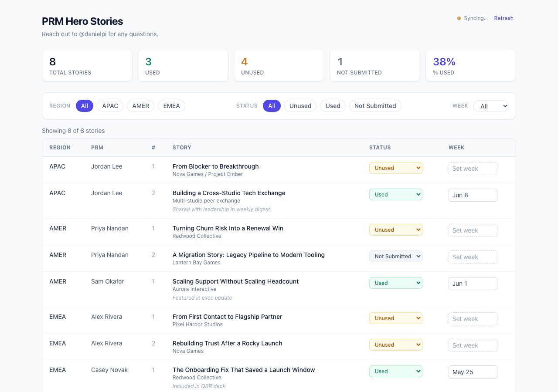The height and width of the screenshot is (392, 558).
Task: Click story title Turning Churn Risk Into a Renewal Win
Action: 228,228
